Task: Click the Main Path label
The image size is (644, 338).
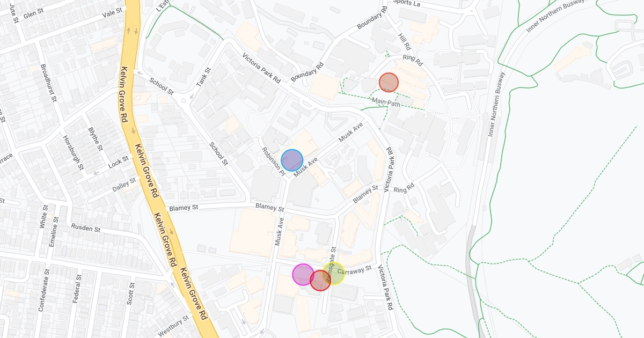Action: 386,101
